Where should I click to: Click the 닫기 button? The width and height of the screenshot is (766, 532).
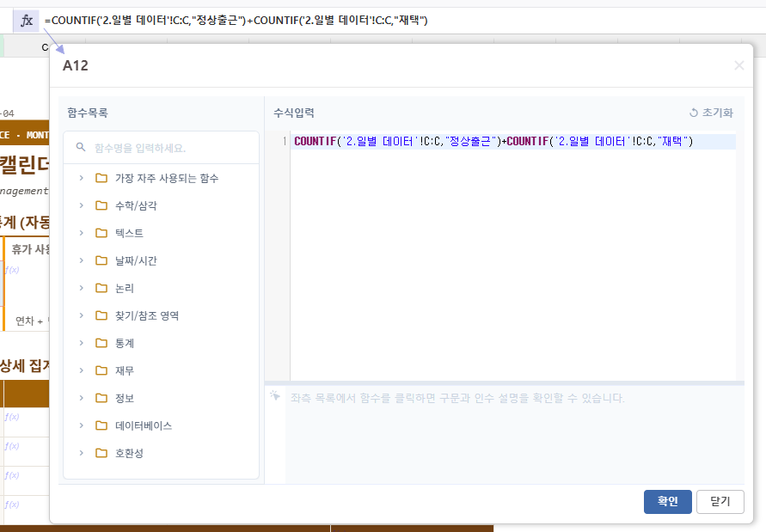[x=720, y=502]
